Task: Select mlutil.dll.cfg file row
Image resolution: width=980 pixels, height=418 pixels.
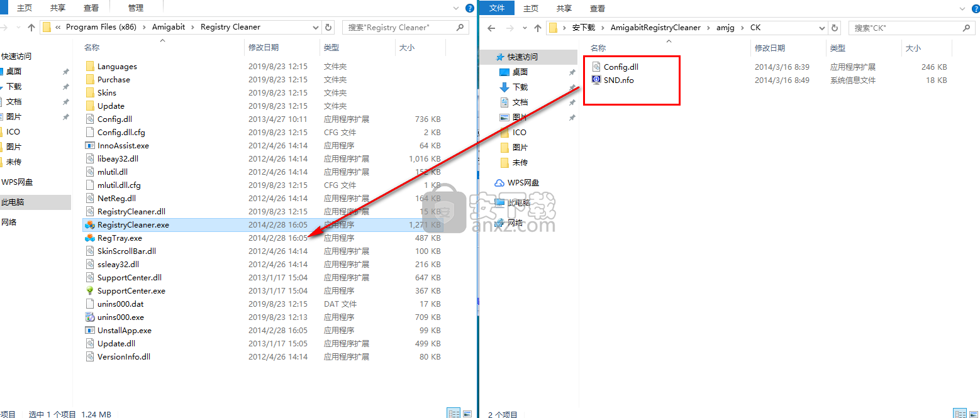Action: [263, 185]
